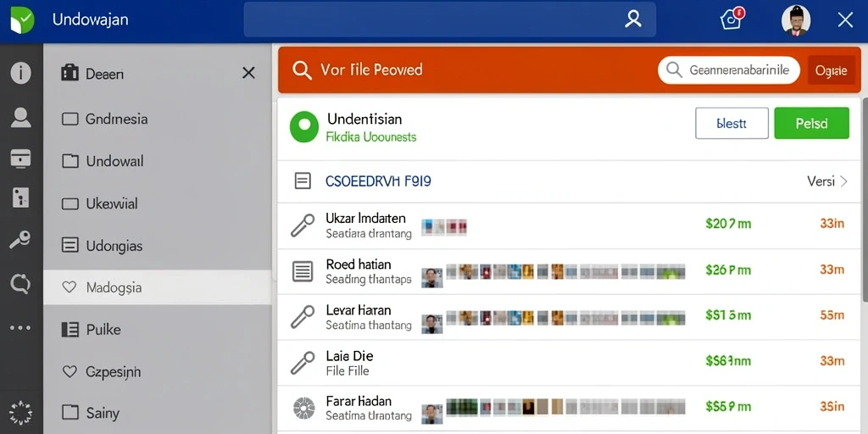Open the Laie Die row title
Image resolution: width=868 pixels, height=434 pixels.
pos(349,356)
